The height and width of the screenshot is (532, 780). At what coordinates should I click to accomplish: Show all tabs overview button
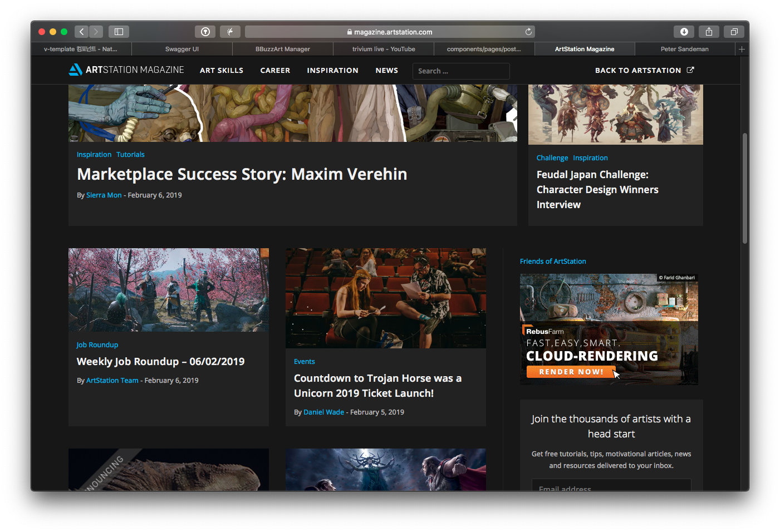734,32
